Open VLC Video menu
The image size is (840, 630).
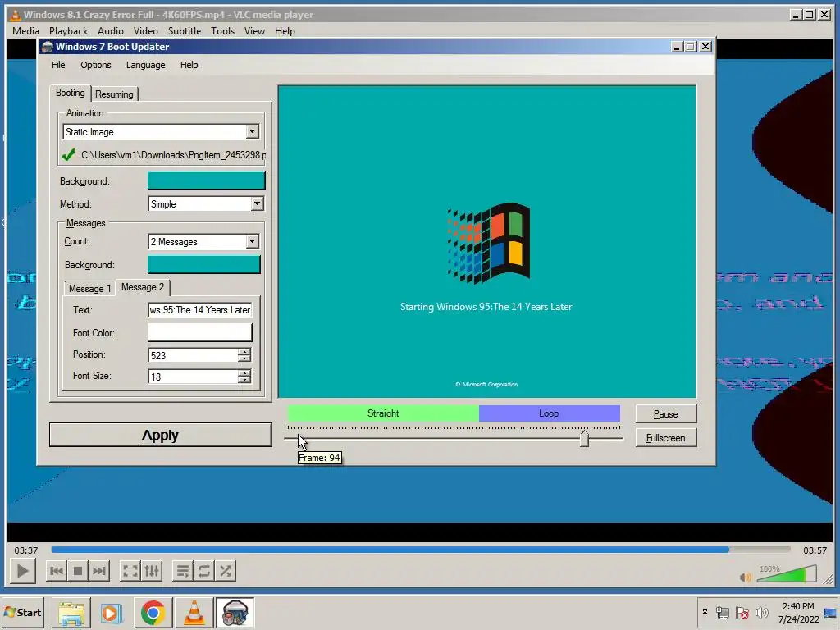click(x=146, y=31)
